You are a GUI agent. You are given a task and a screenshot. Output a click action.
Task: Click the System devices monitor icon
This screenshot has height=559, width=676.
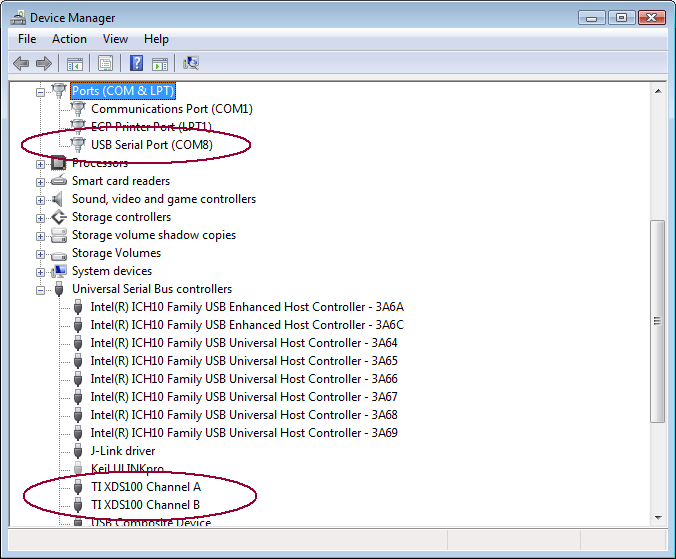click(59, 271)
